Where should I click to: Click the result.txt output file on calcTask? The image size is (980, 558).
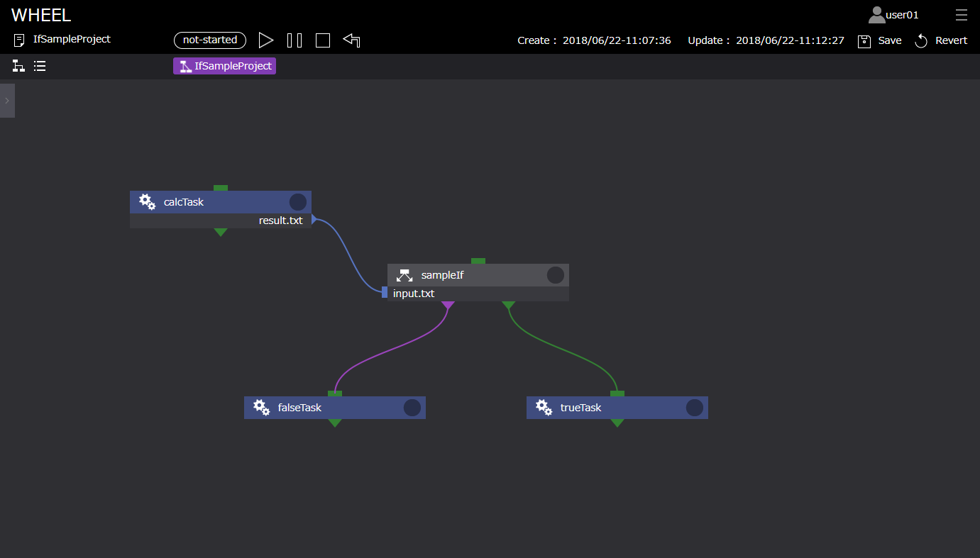pos(281,221)
